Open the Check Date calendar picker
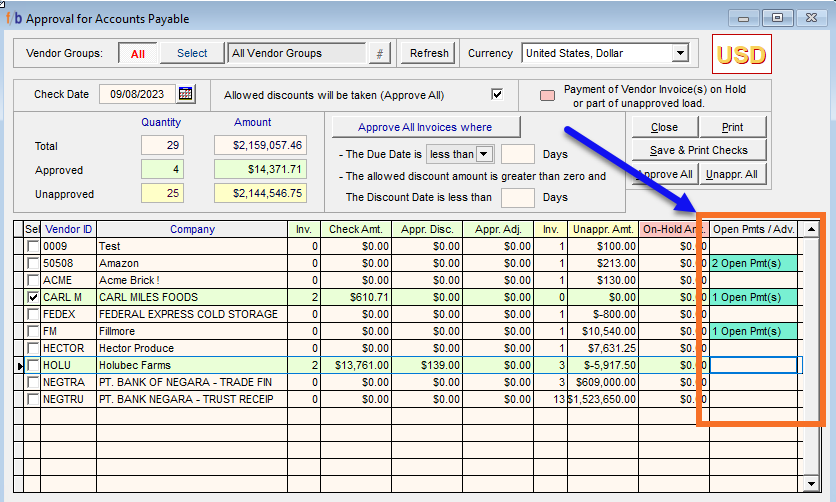Viewport: 836px width, 502px height. pyautogui.click(x=186, y=94)
